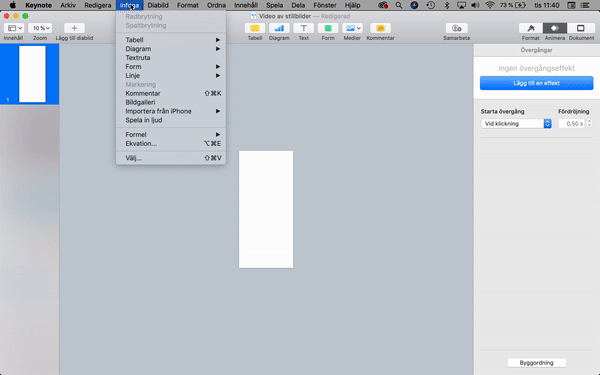The width and height of the screenshot is (600, 375).
Task: Click the tis 11:40 clock
Action: tap(547, 5)
